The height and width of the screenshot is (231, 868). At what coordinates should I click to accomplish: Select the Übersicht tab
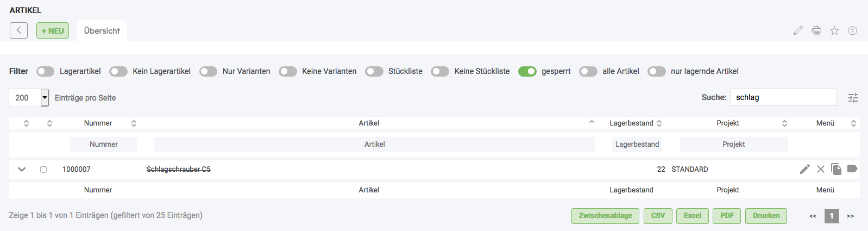(x=102, y=31)
